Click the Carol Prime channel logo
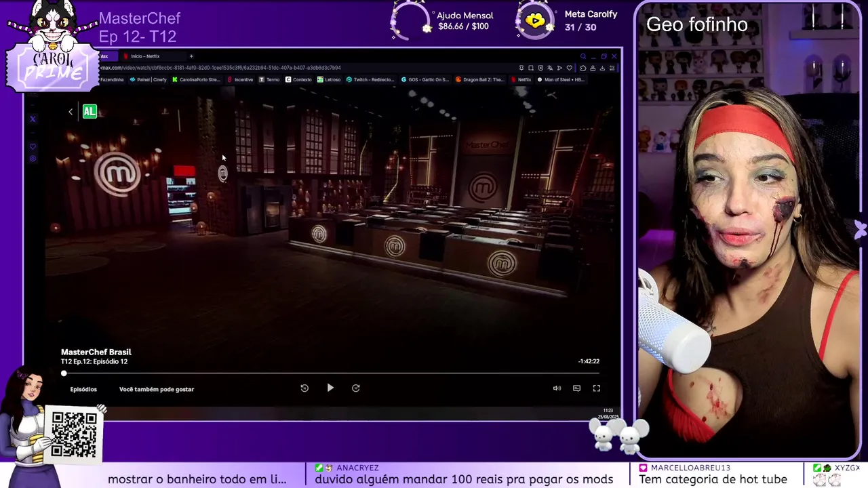868x488 pixels. pos(52,46)
